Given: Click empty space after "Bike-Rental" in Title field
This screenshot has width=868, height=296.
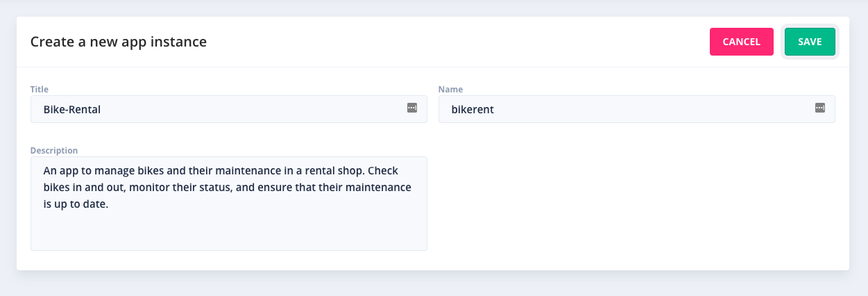Looking at the screenshot, I should coord(253,109).
